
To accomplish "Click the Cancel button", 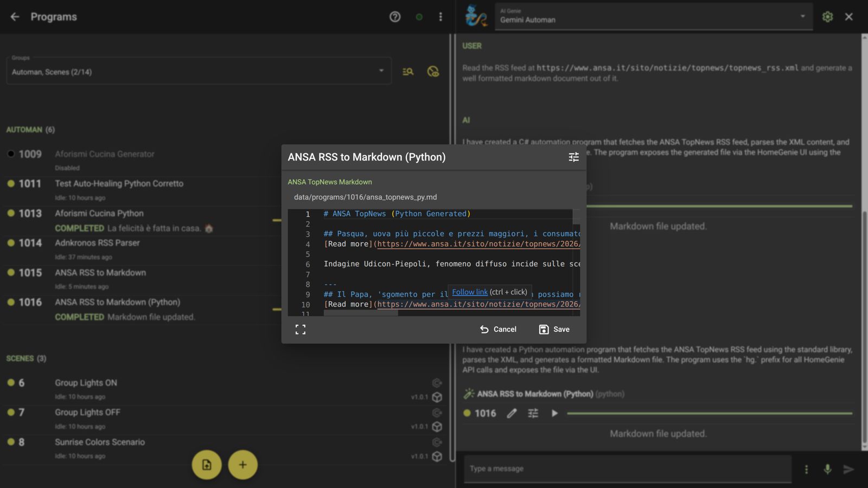I will click(498, 329).
